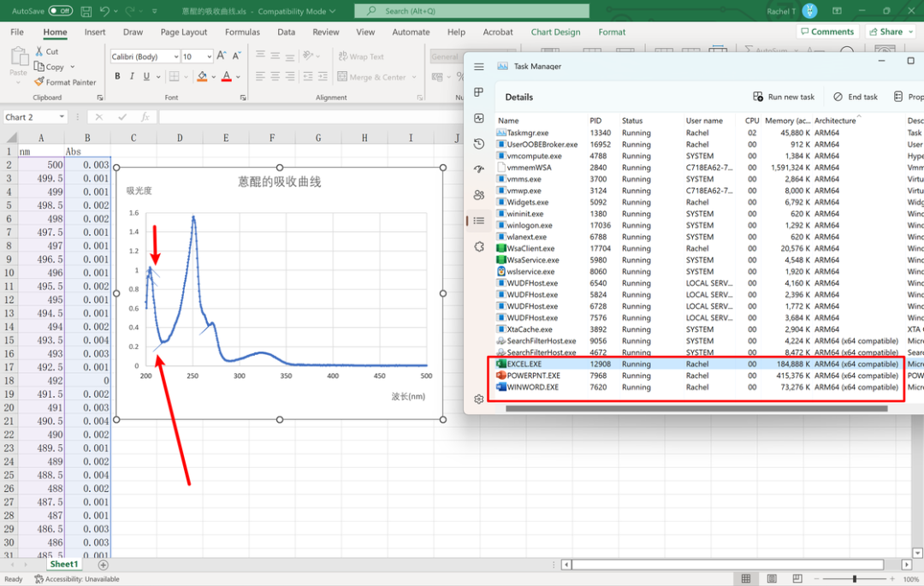Open Task Manager App history icon
The width and height of the screenshot is (924, 586).
point(479,144)
